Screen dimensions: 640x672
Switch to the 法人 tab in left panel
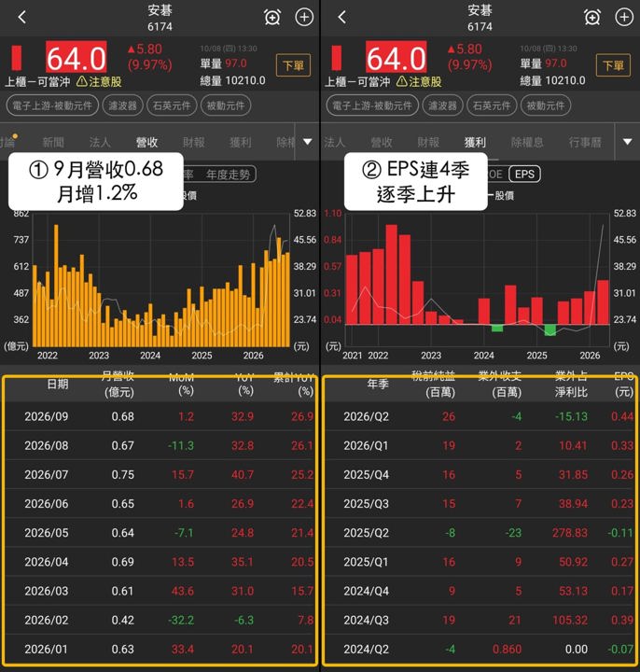point(100,142)
